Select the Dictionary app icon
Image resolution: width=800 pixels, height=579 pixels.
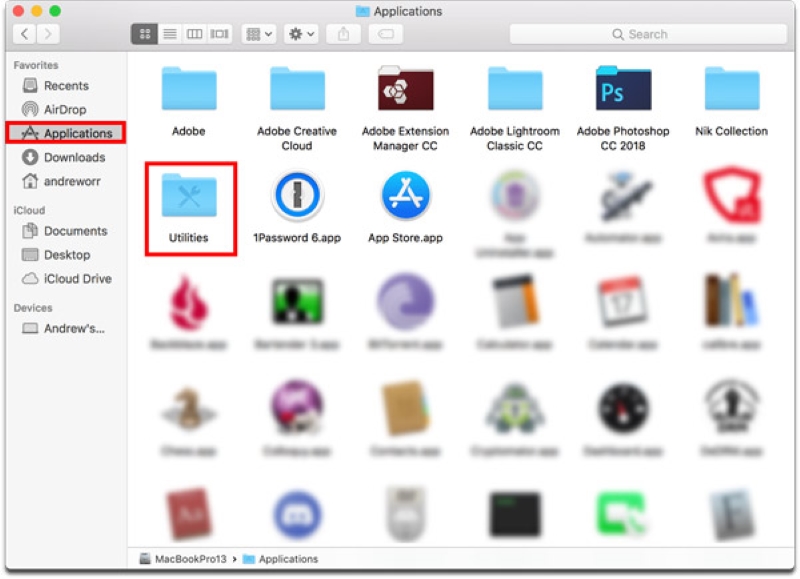189,514
